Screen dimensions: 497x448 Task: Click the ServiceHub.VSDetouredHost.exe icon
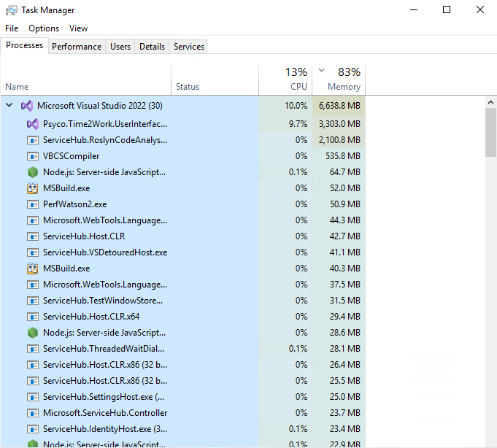(33, 252)
